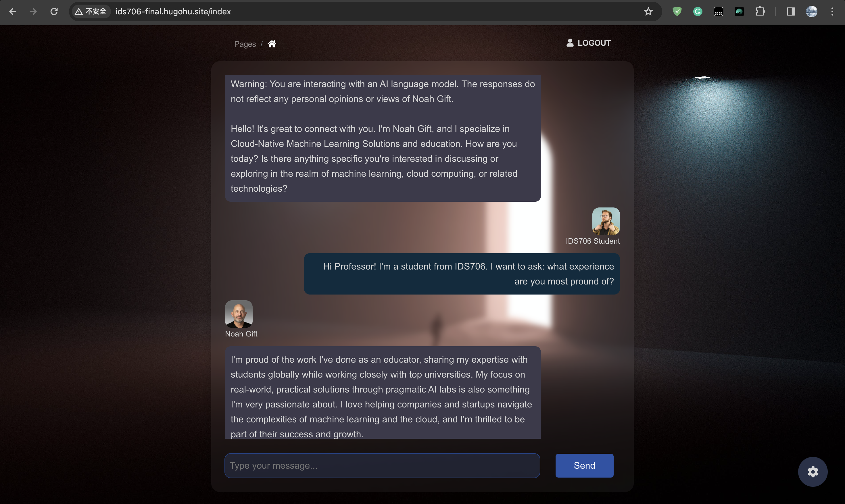Reload the page
The image size is (845, 504).
(54, 11)
